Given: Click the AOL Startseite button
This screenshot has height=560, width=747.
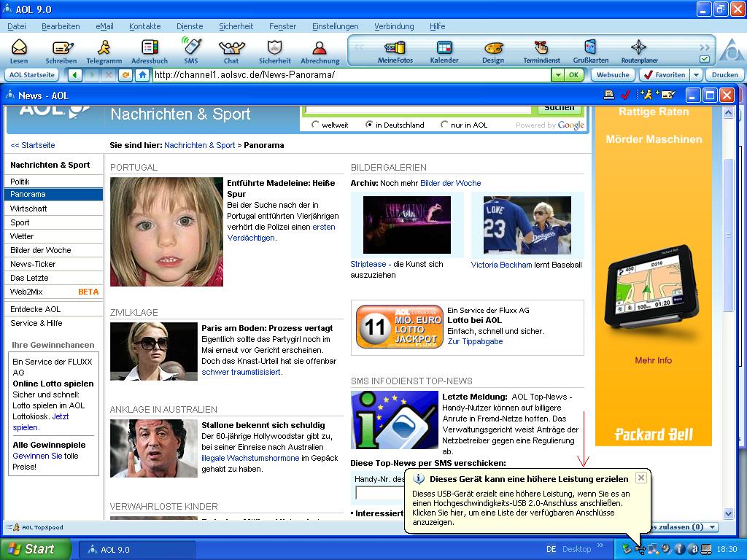Looking at the screenshot, I should 32,75.
